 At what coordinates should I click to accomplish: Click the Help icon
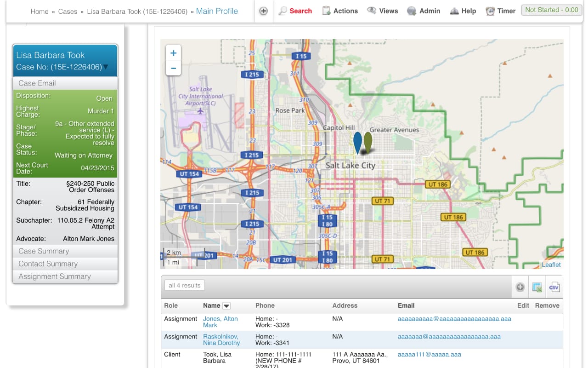coord(454,11)
